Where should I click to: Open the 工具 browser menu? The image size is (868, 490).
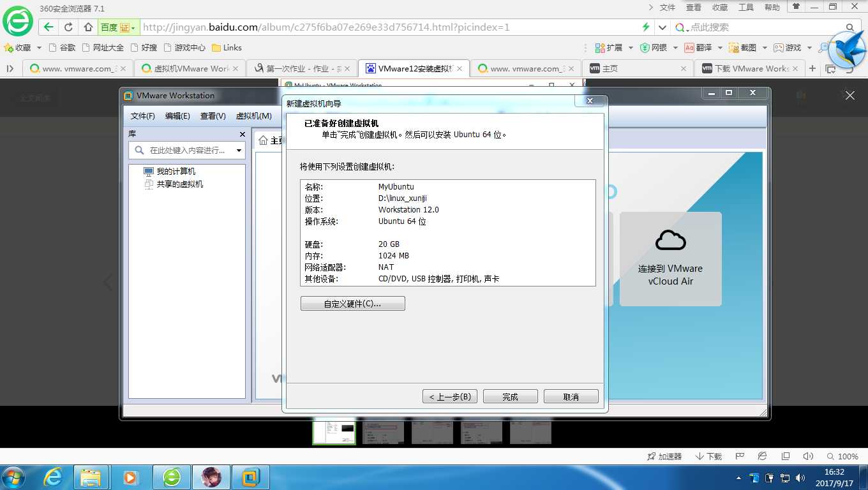(x=746, y=8)
